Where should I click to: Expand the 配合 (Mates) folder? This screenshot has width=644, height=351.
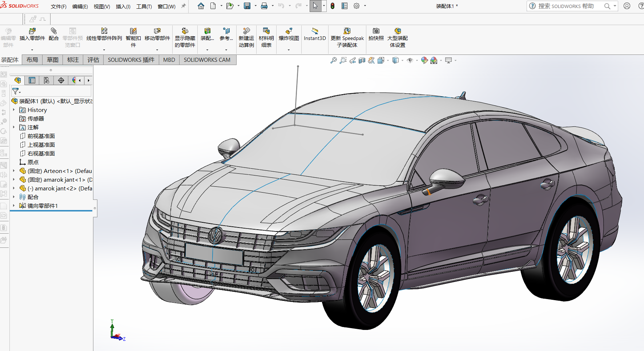pyautogui.click(x=14, y=197)
